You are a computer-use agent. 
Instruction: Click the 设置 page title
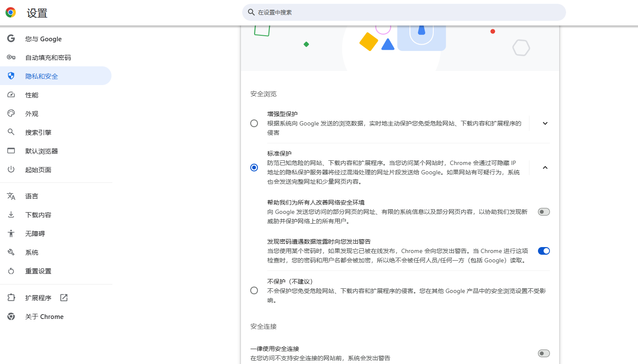[x=37, y=13]
